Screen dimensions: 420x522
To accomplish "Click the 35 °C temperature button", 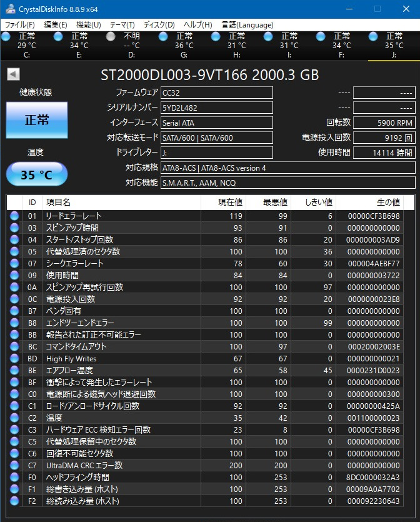I will tap(37, 174).
